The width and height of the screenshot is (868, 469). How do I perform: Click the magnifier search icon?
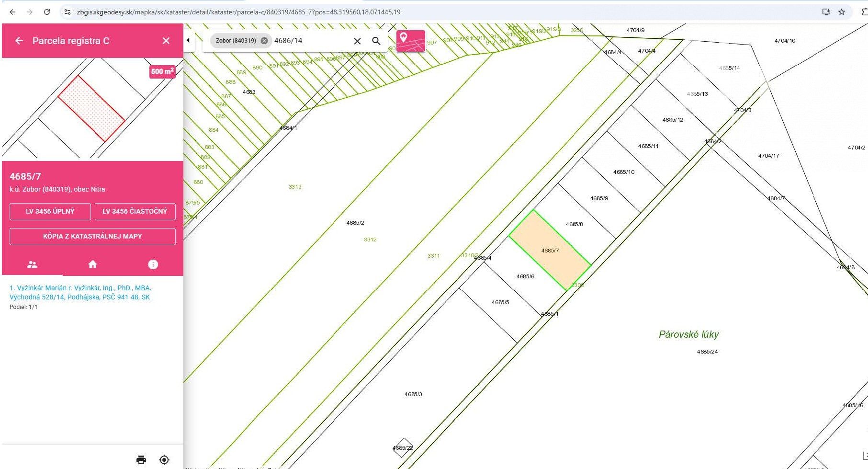click(x=376, y=41)
